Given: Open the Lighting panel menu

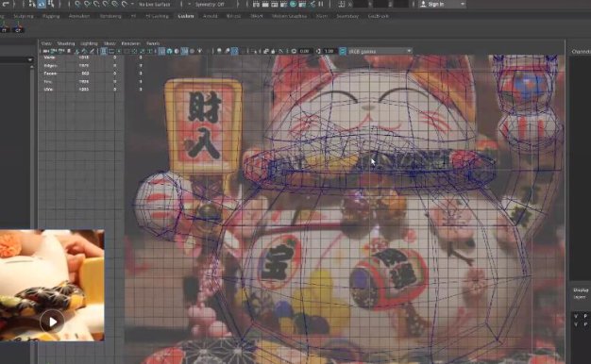Looking at the screenshot, I should click(89, 43).
